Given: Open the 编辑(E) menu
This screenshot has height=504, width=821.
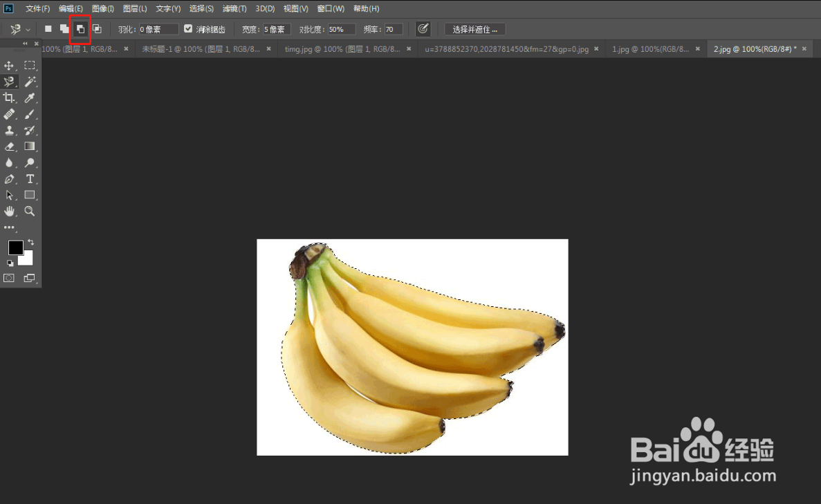Looking at the screenshot, I should [x=71, y=9].
